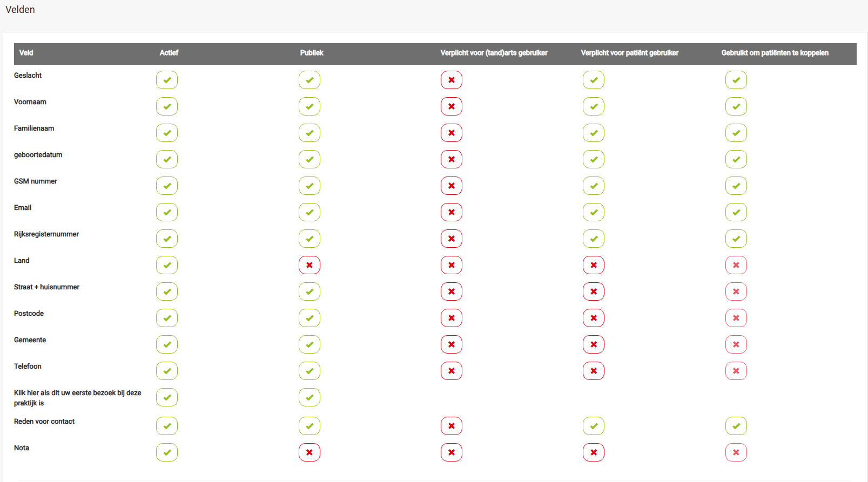Disable patiënt requirement for geboortedatum
868x482 pixels.
click(x=594, y=159)
